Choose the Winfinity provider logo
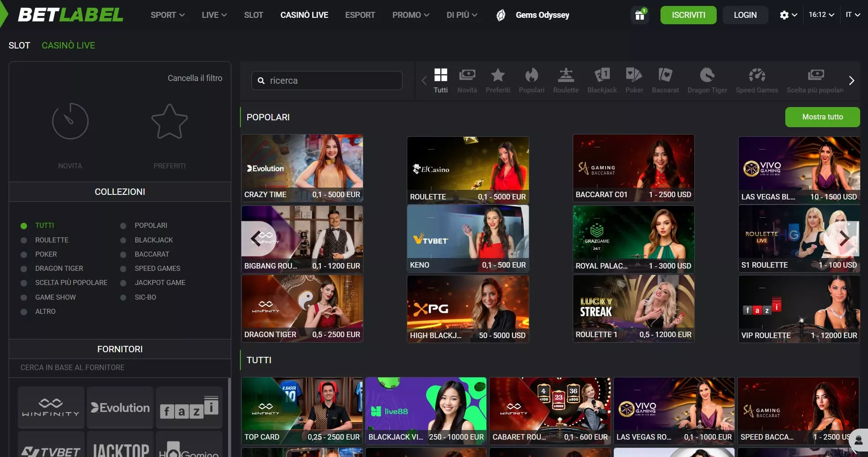 tap(51, 407)
